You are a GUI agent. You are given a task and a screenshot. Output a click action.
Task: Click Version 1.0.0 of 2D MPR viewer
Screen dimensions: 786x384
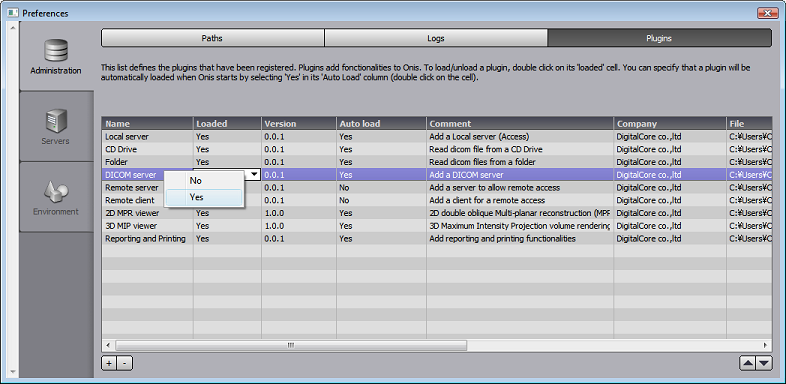click(299, 213)
